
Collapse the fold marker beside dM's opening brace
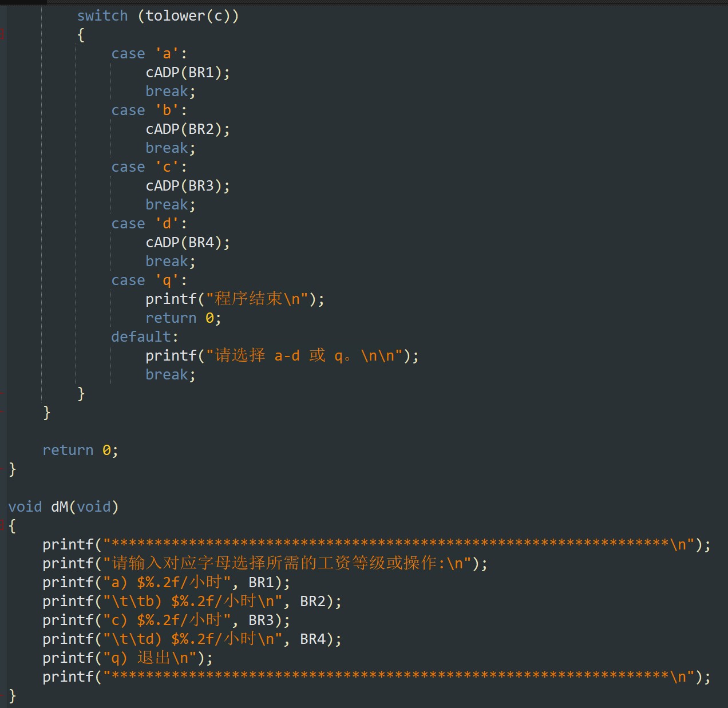2,526
